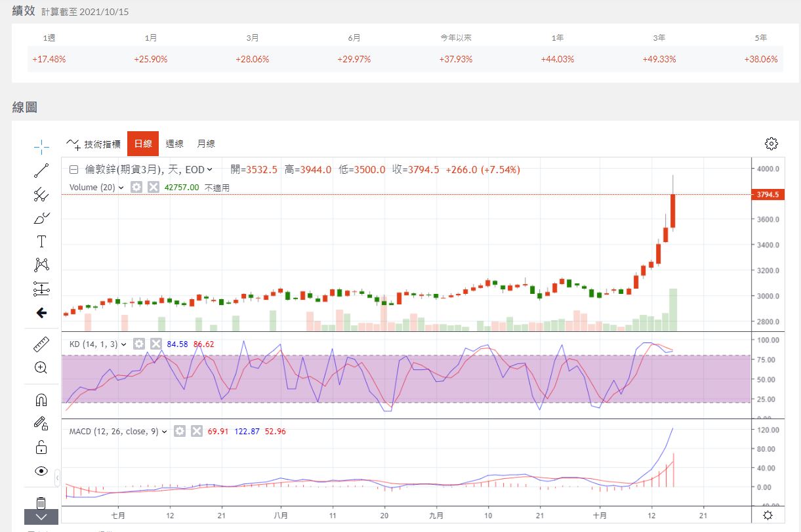This screenshot has height=532, width=801.
Task: Click the 3794.5 price label on axis
Action: 767,195
